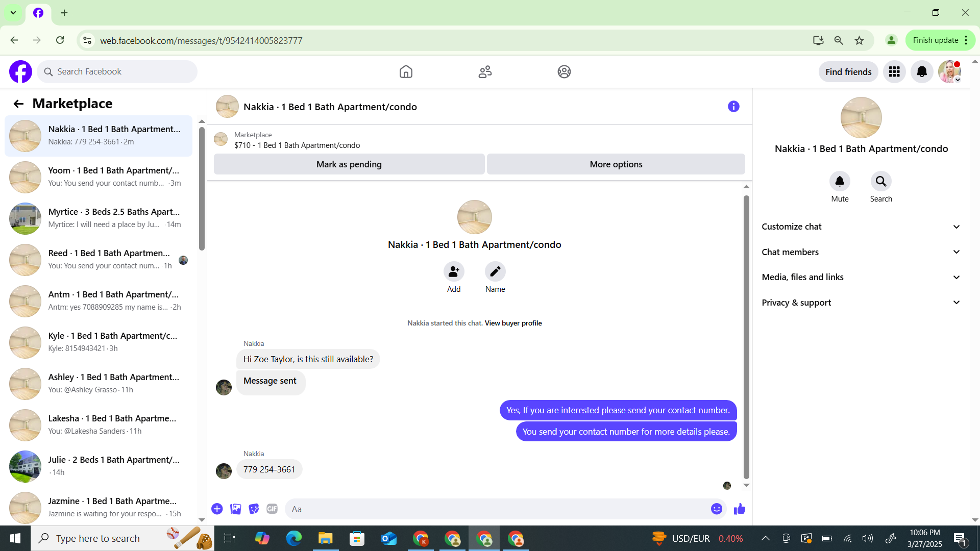Expand Media, files and links section

coord(861,277)
